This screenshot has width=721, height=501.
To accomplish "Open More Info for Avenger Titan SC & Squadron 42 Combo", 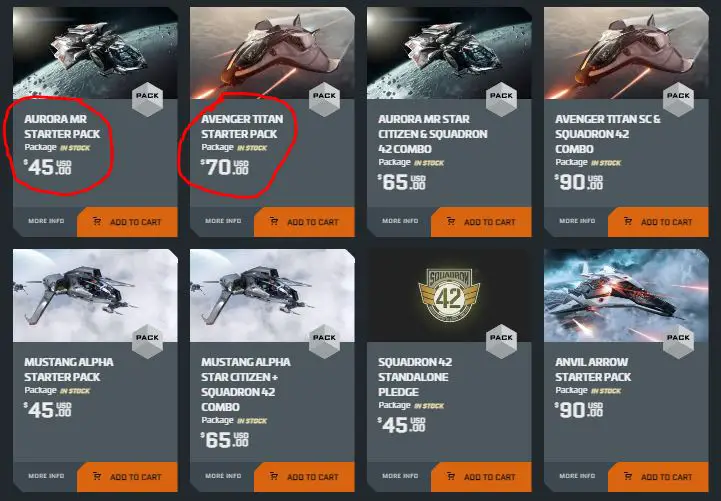I will coord(577,221).
